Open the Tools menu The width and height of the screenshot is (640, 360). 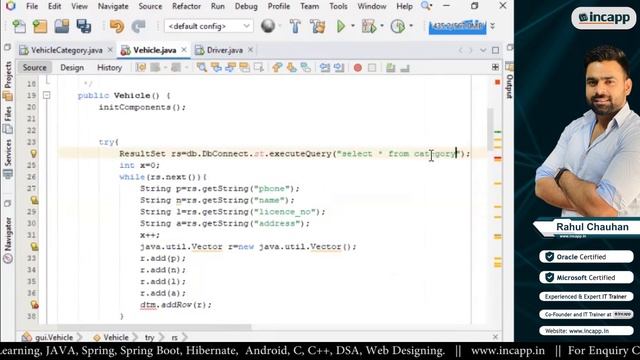(x=338, y=6)
